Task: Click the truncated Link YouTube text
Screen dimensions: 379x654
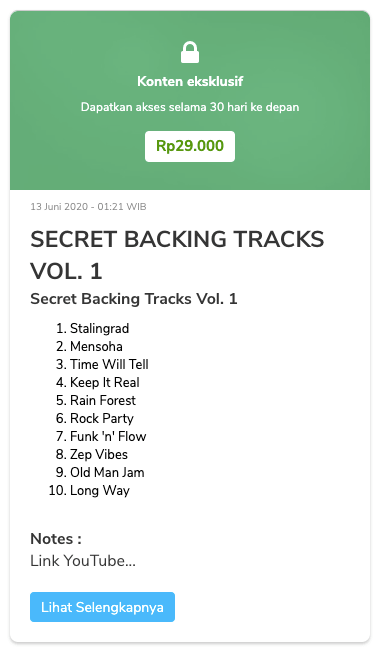Action: [x=83, y=561]
